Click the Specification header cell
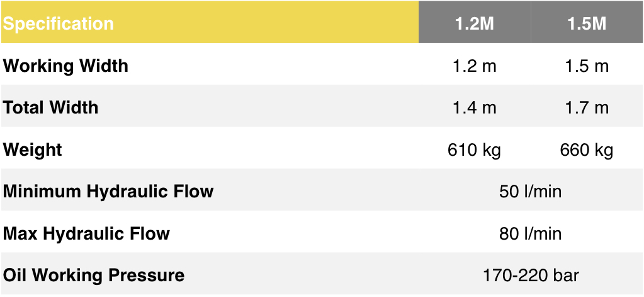The height and width of the screenshot is (297, 644). 59,24
